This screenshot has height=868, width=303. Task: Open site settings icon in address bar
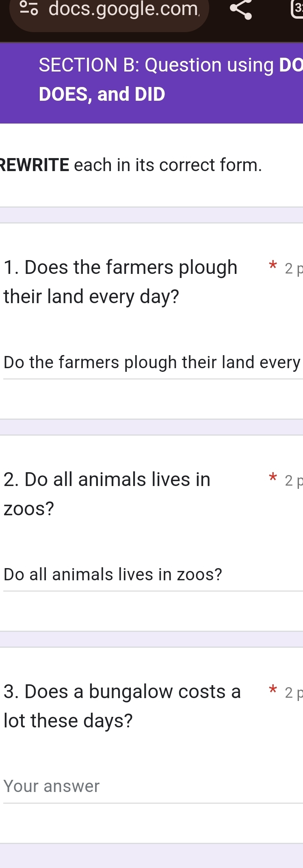pos(29,9)
